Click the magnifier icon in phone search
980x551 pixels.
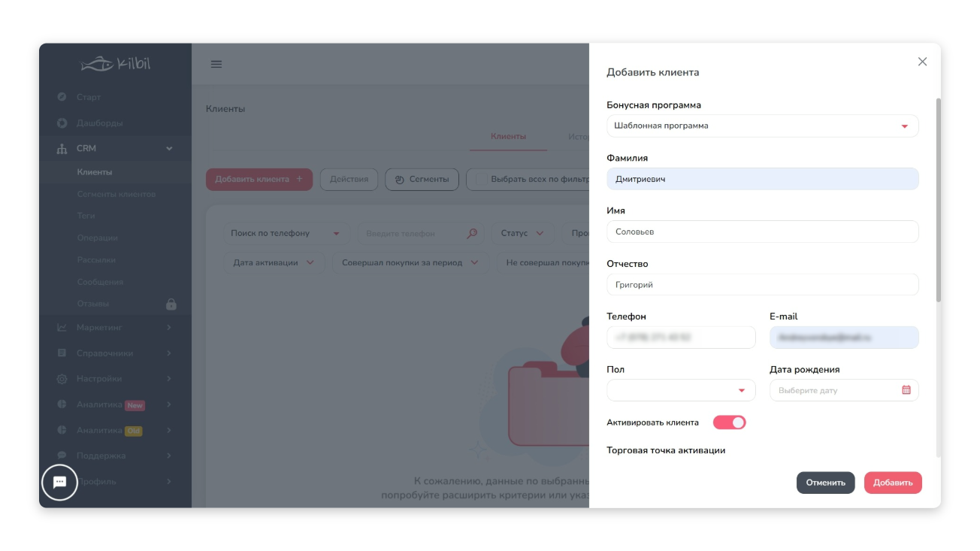[472, 233]
